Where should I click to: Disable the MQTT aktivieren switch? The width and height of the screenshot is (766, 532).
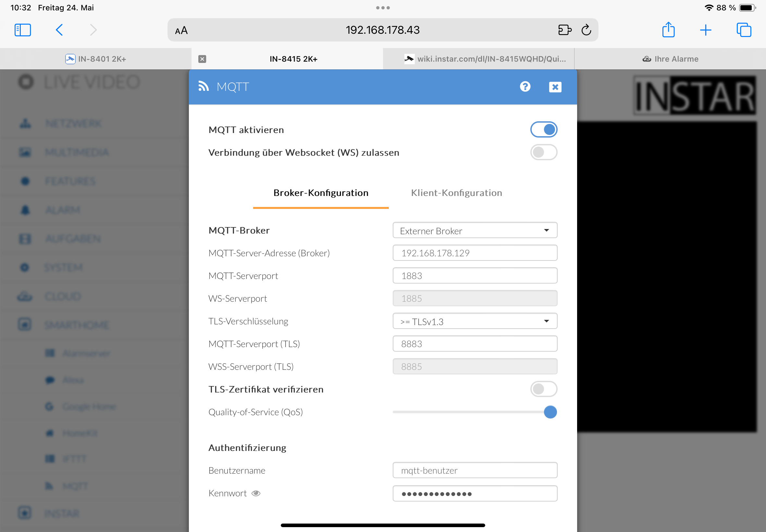pyautogui.click(x=544, y=129)
